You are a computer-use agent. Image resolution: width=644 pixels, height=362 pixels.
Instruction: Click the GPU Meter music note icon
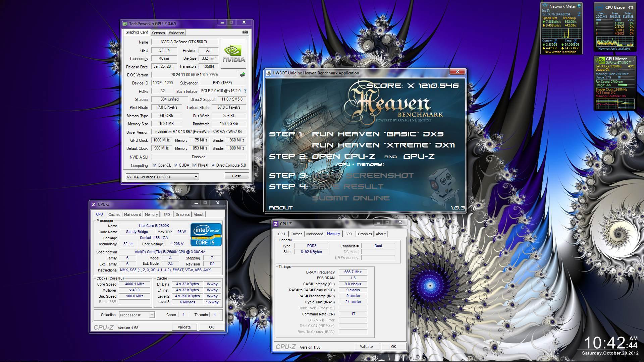(x=633, y=59)
